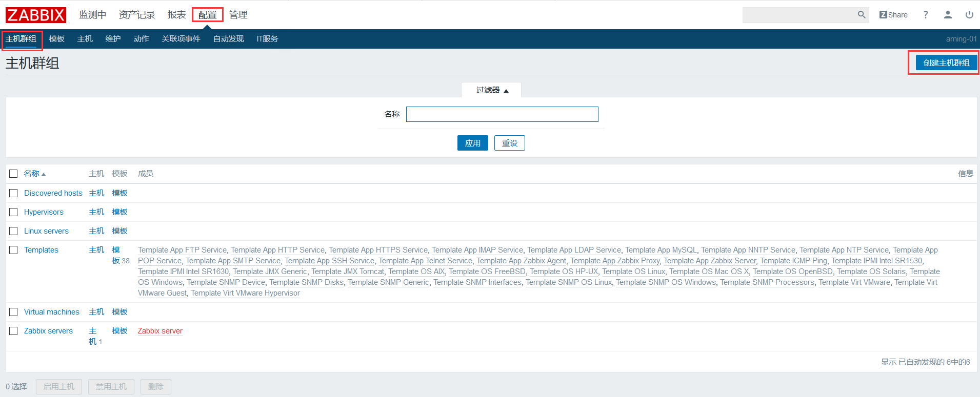Click the 禁用主机 button
Image resolution: width=980 pixels, height=397 pixels.
(x=111, y=387)
